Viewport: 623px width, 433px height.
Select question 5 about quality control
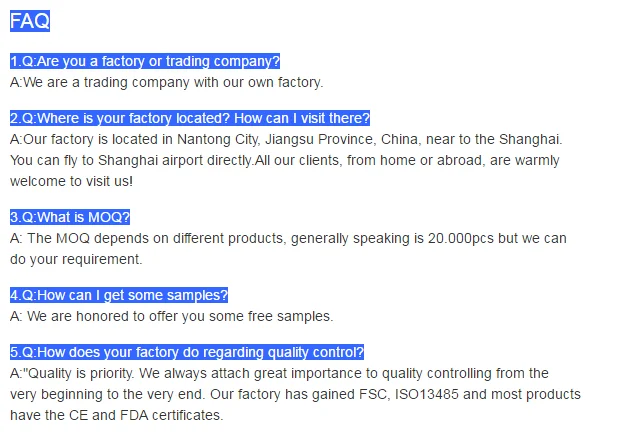187,352
